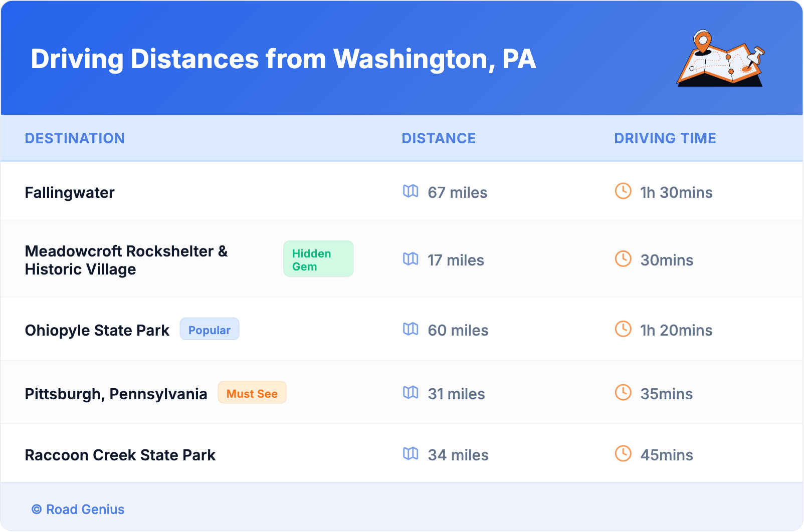
Task: Click the map illustration in the header
Action: pos(720,59)
